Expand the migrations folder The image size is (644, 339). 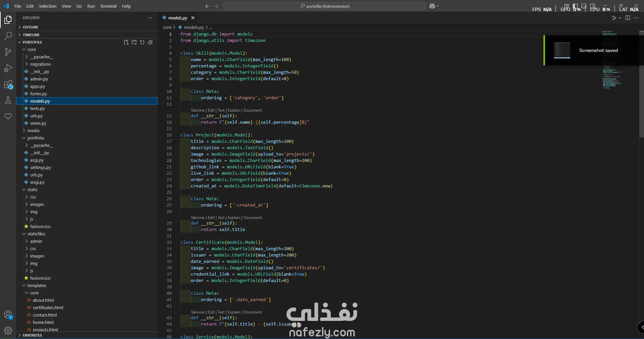[x=40, y=64]
